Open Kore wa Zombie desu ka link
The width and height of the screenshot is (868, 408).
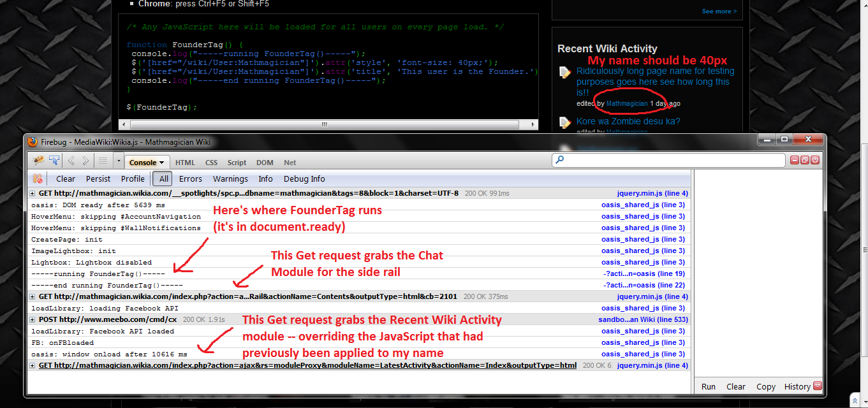pos(628,121)
